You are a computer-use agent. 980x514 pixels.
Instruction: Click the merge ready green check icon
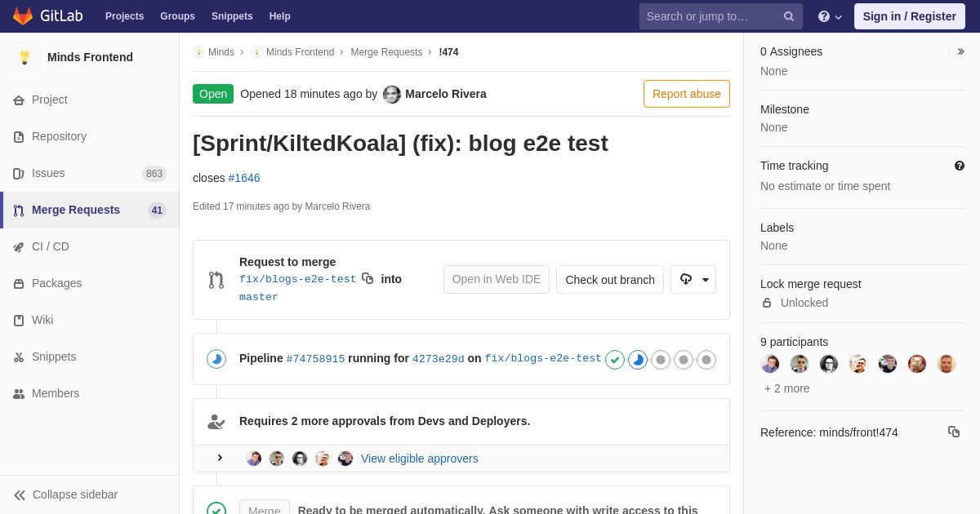pos(216,509)
